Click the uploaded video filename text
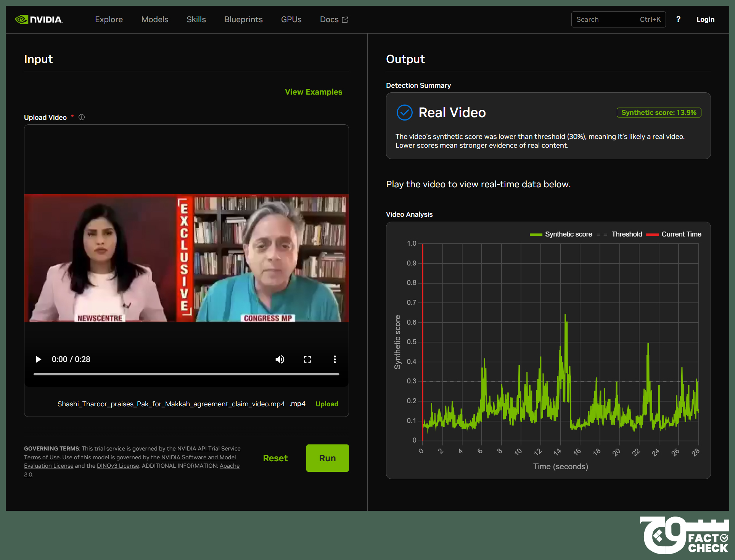 pyautogui.click(x=171, y=404)
